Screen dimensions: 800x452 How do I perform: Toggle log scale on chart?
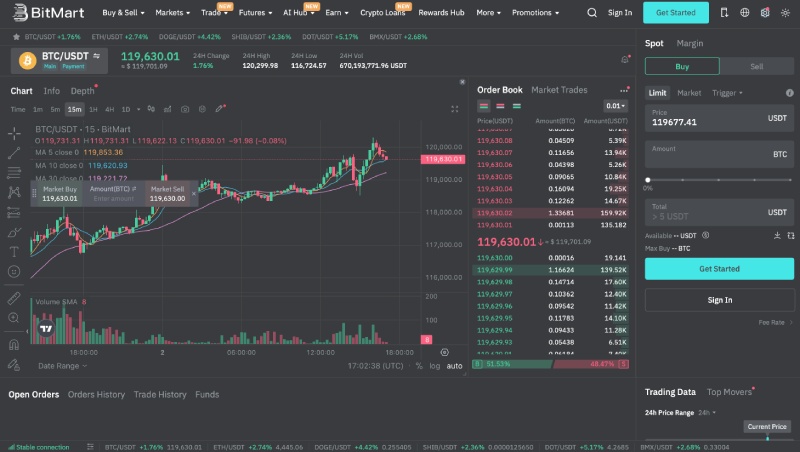pyautogui.click(x=434, y=366)
